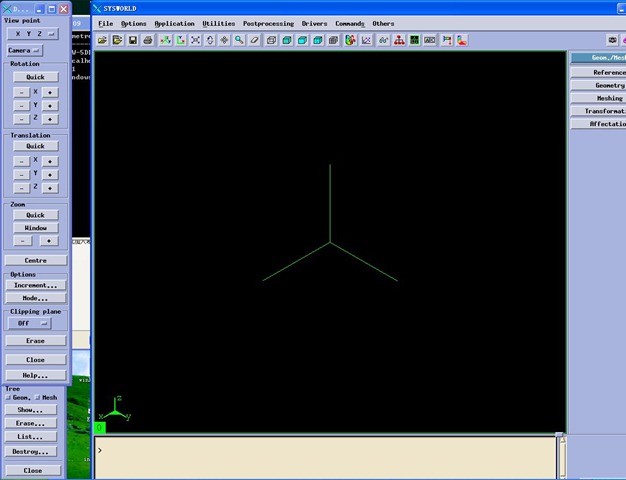Viewport: 626px width, 480px height.
Task: Open the Camera option dropdown
Action: (x=25, y=49)
